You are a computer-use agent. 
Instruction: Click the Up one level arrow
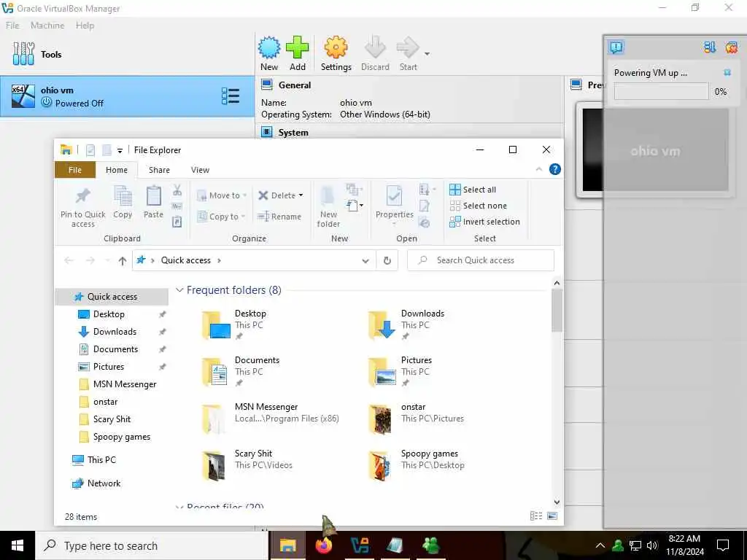(x=123, y=260)
